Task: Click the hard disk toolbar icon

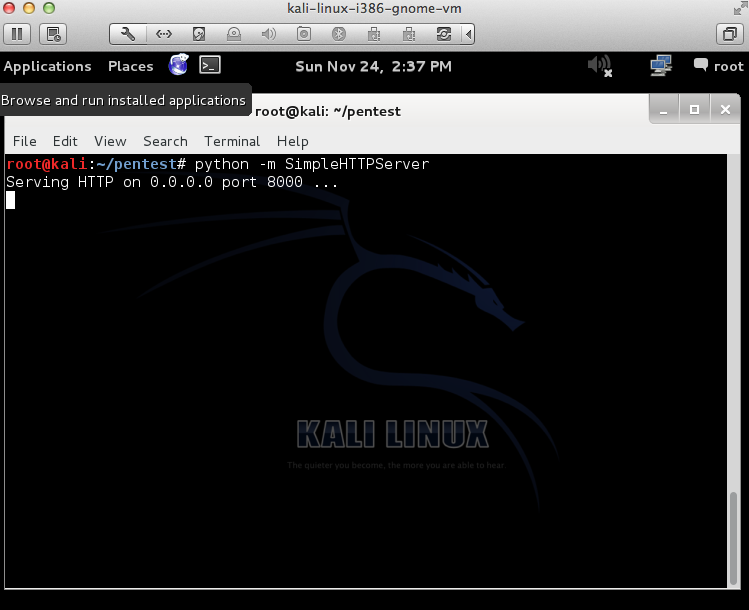Action: tap(199, 34)
